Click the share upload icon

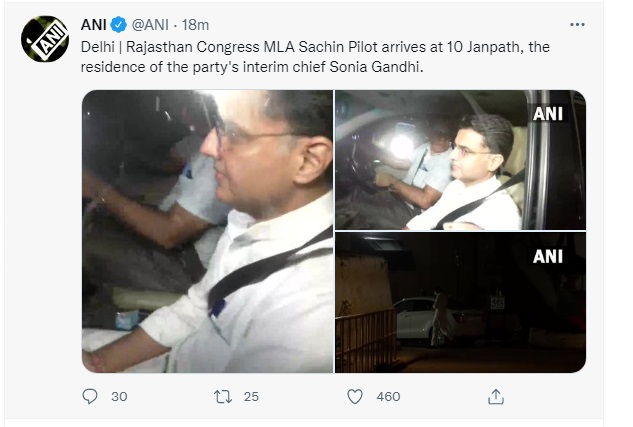point(496,397)
